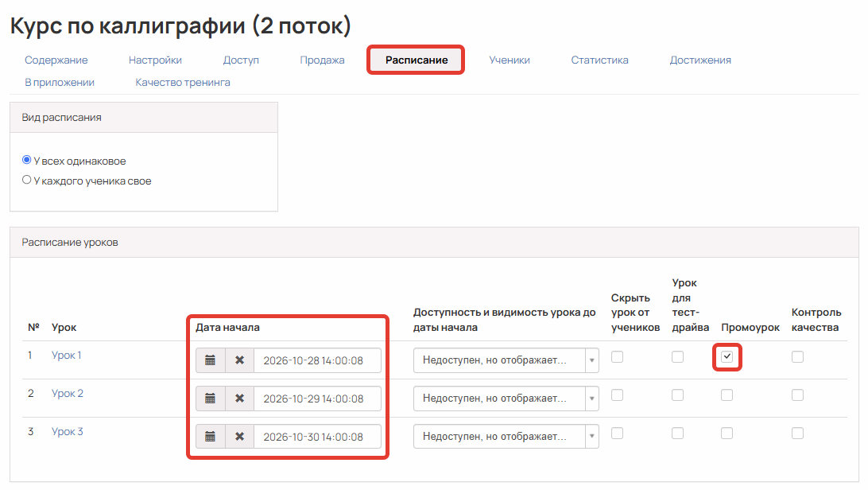Image resolution: width=868 pixels, height=490 pixels.
Task: Open the 'В приложении' tab
Action: click(60, 83)
